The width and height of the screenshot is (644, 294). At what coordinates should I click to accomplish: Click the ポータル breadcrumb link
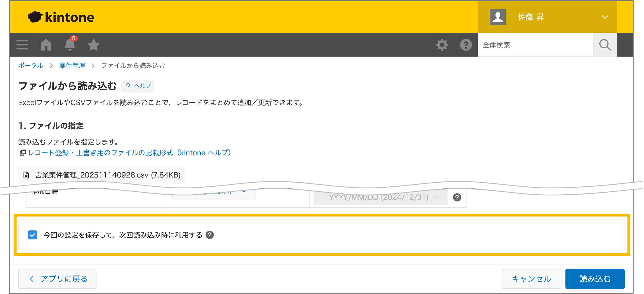pos(31,66)
